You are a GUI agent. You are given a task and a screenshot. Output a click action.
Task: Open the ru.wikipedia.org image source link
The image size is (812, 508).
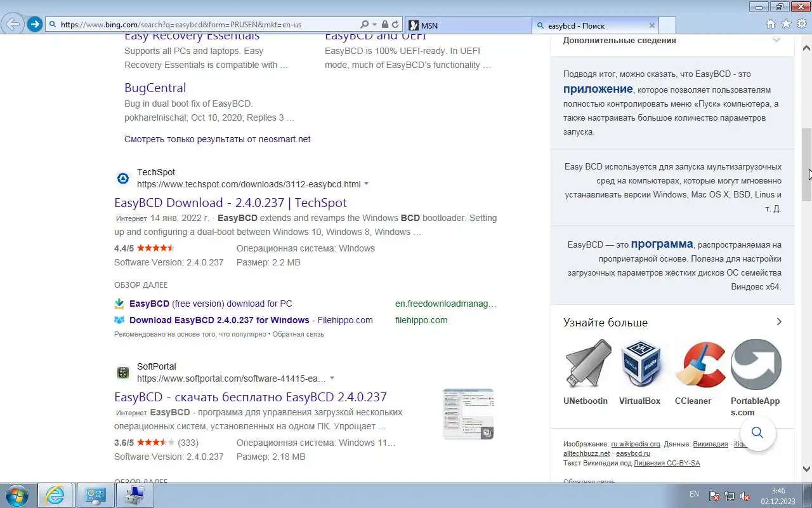pos(636,444)
